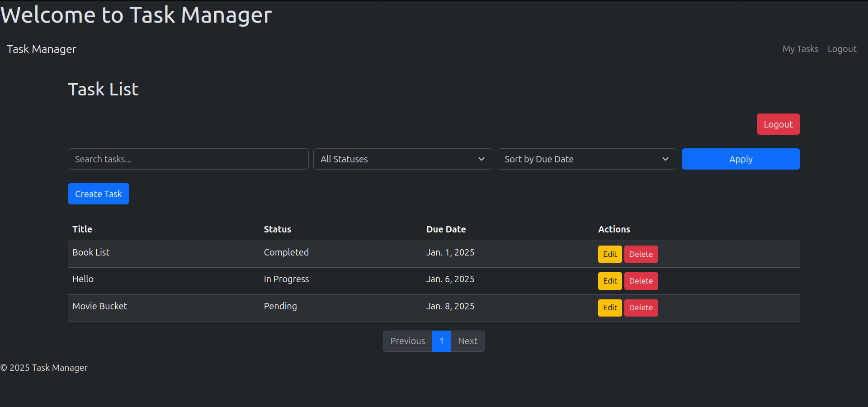Select page 1 in pagination
Image resolution: width=868 pixels, height=407 pixels.
coord(441,341)
